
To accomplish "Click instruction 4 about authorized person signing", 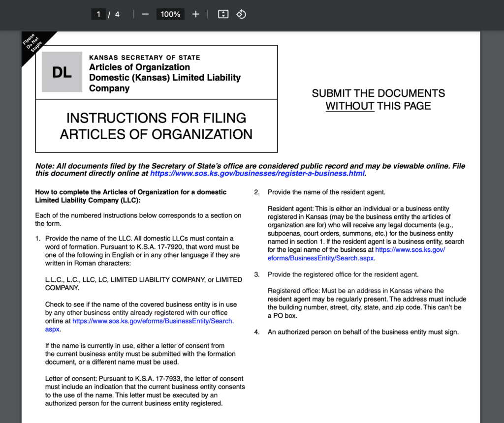I will 363,332.
